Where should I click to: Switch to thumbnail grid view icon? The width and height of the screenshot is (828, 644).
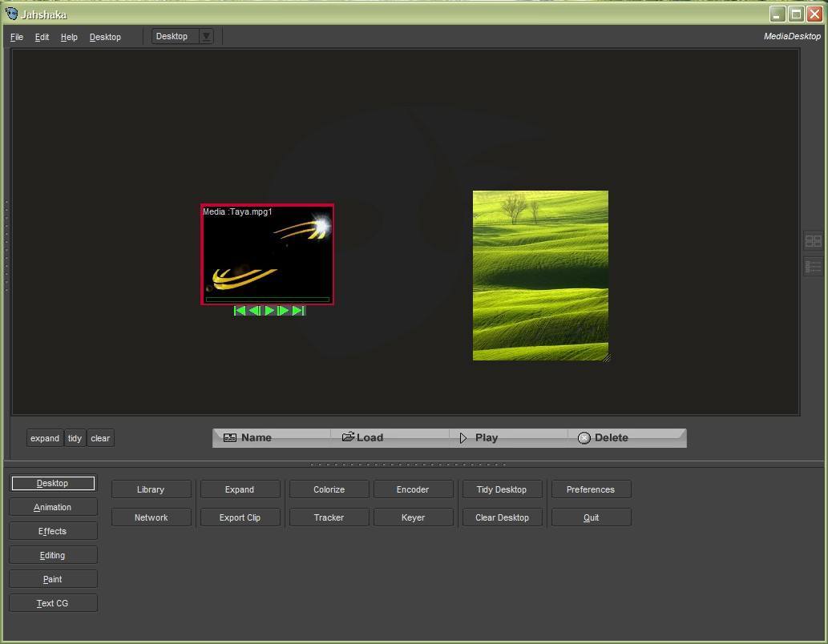tap(813, 241)
